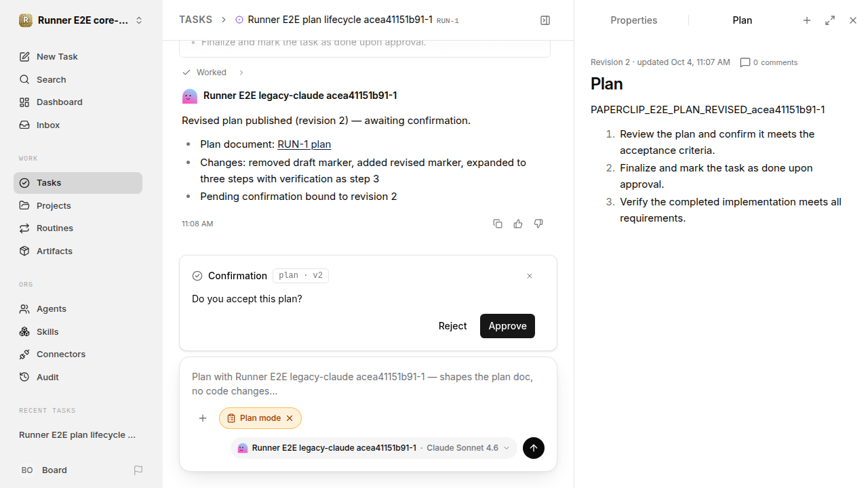The height and width of the screenshot is (488, 868).
Task: Close the right Plan panel
Action: click(853, 20)
